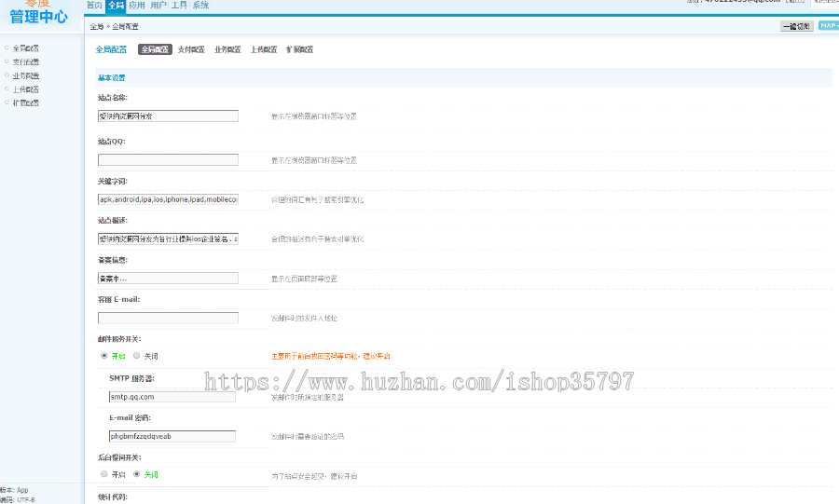
Task: Select 关闭 radio for 后台提问开关
Action: coord(137,474)
